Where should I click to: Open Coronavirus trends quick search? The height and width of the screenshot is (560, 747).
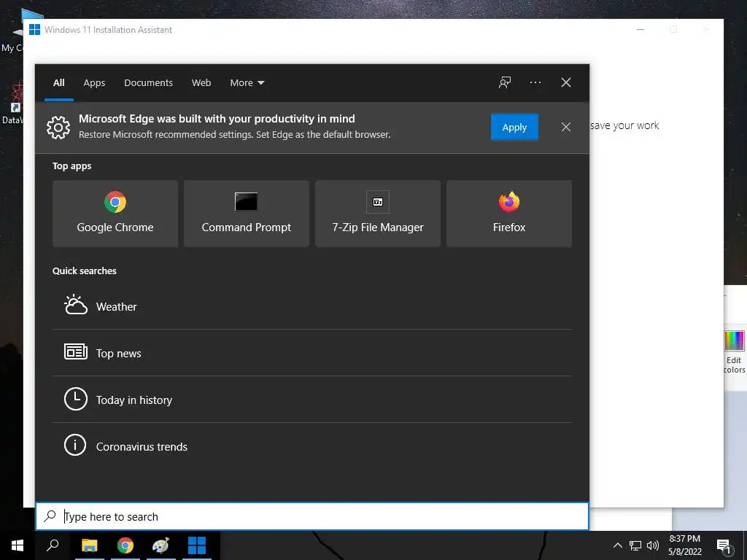(x=312, y=446)
